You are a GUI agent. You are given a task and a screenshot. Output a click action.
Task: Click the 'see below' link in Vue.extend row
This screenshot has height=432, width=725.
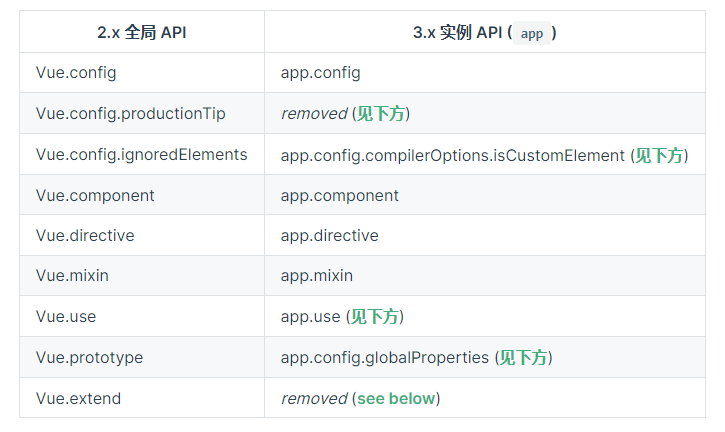[x=396, y=398]
